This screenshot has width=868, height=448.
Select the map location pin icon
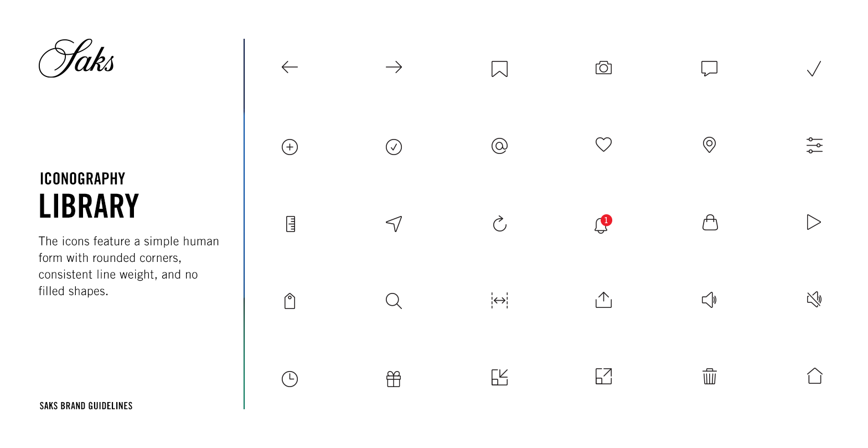click(x=709, y=145)
